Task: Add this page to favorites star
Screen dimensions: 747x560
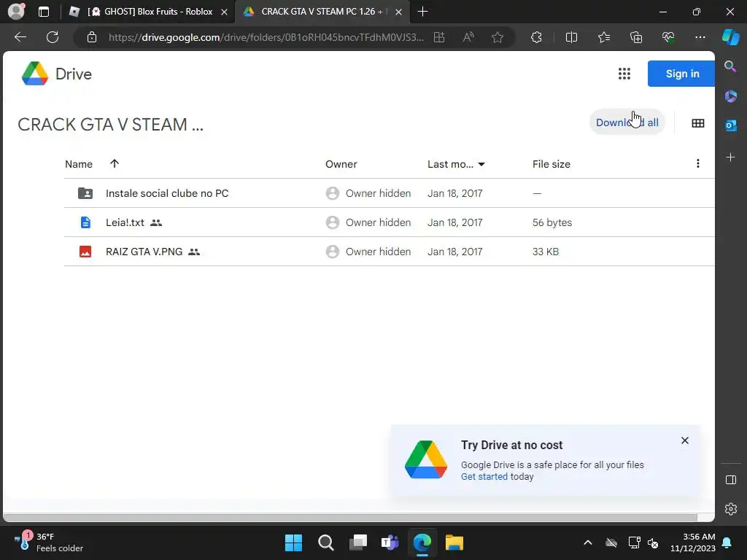Action: point(498,37)
